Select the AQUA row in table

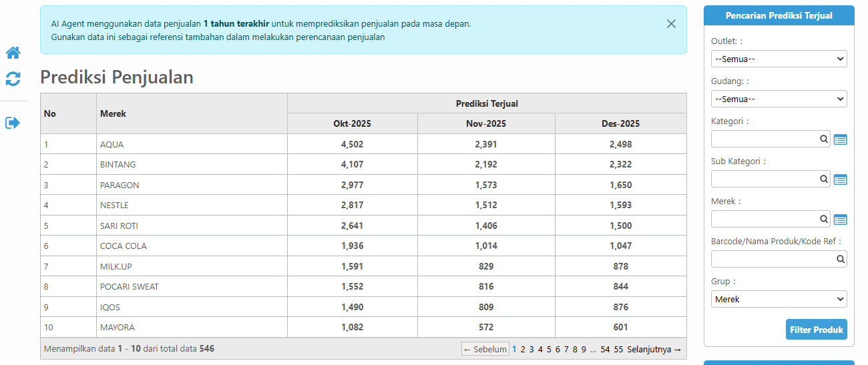coord(112,144)
